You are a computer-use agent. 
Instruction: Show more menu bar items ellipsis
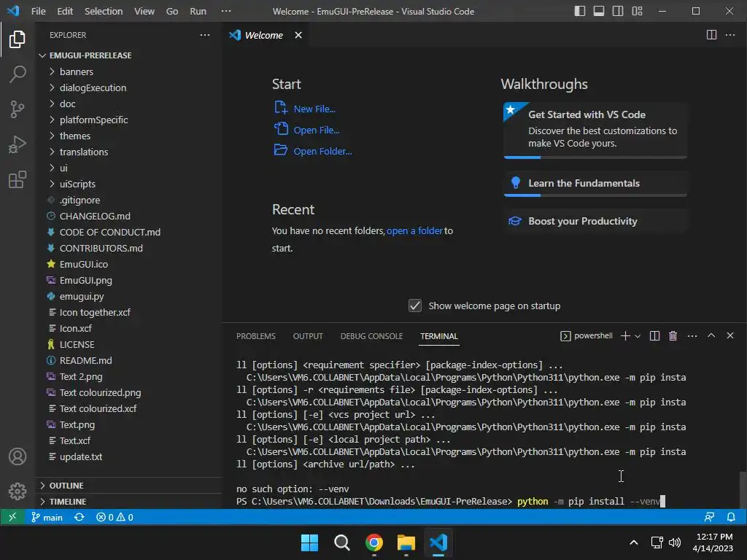pyautogui.click(x=226, y=11)
